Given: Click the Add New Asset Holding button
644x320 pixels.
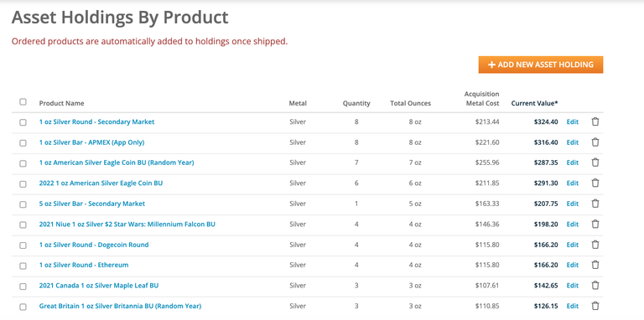Looking at the screenshot, I should pyautogui.click(x=541, y=65).
